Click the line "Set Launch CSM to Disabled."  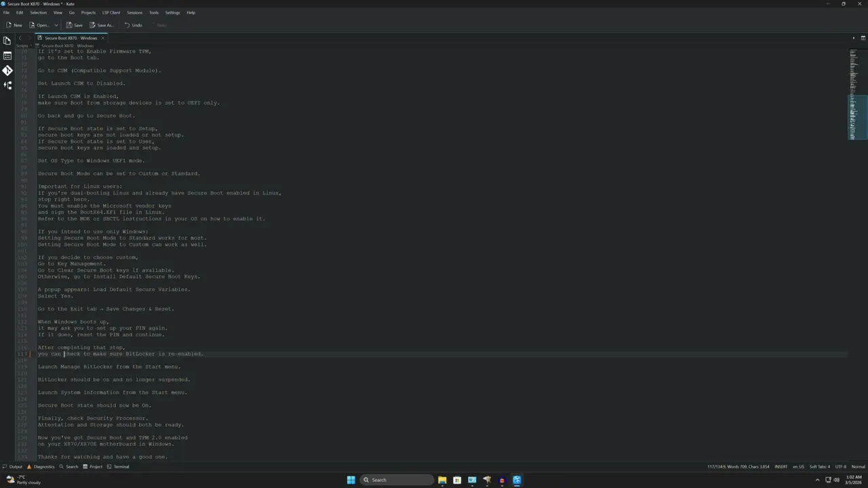point(81,83)
